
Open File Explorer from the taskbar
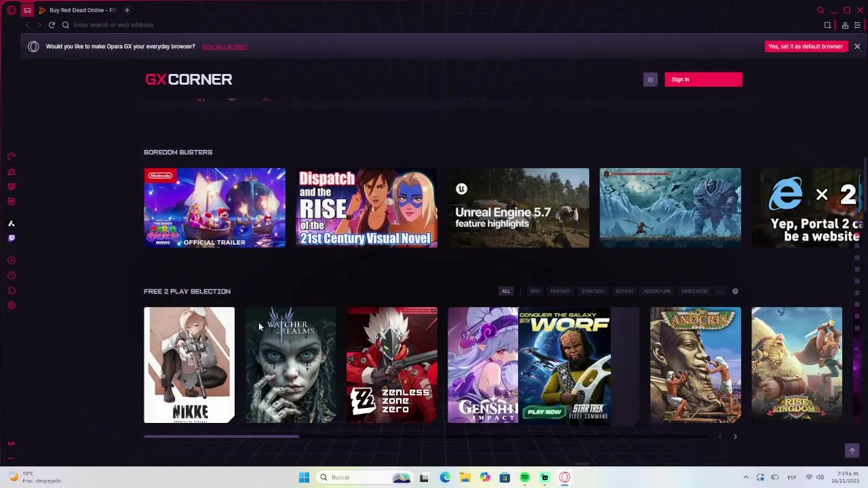[465, 477]
